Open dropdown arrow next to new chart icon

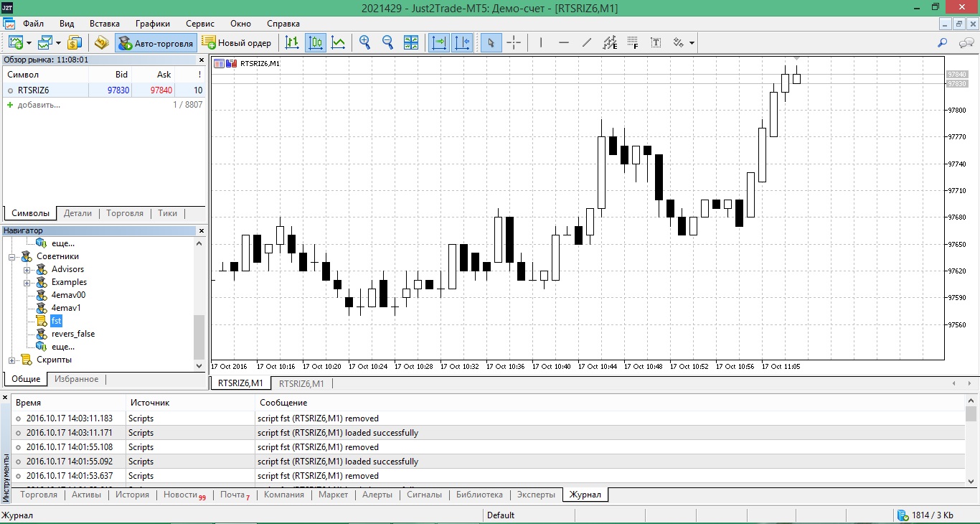[29, 43]
